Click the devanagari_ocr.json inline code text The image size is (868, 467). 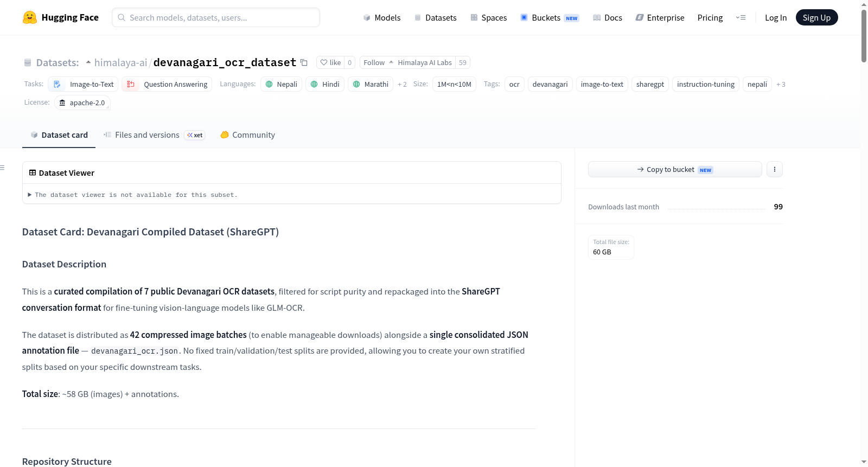[135, 351]
